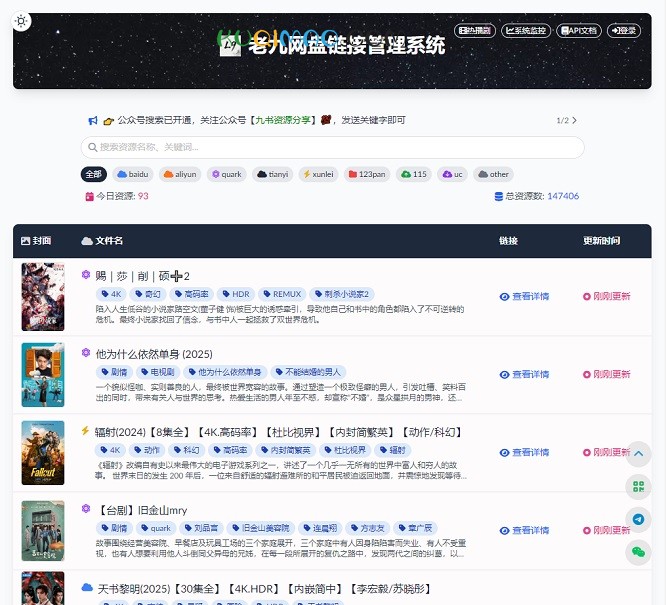View details 查看详情 for 他为什么依然单身
The width and height of the screenshot is (666, 605).
point(524,375)
